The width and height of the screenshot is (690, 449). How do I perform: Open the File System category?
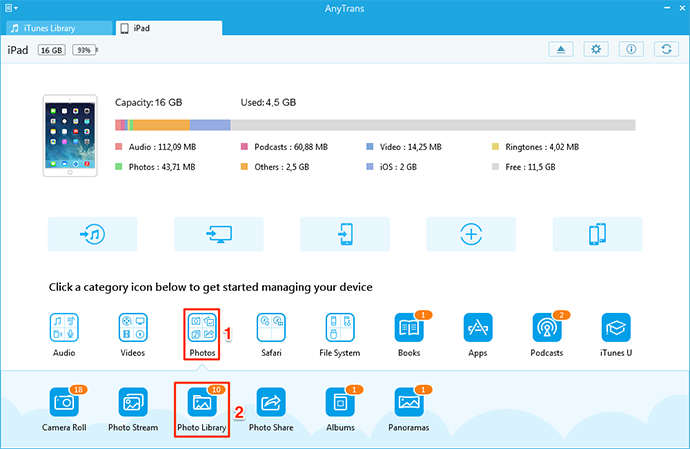340,328
